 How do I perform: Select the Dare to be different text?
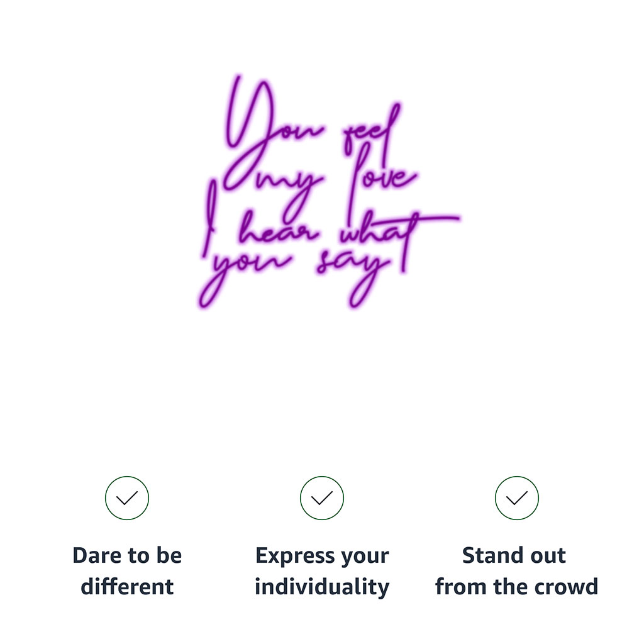[127, 571]
